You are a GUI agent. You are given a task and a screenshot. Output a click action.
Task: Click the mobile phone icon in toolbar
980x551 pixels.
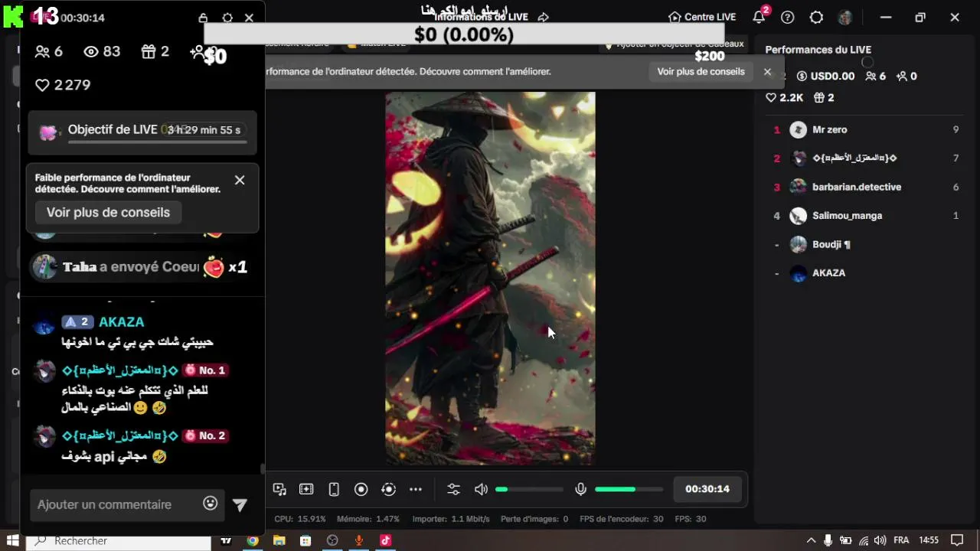pyautogui.click(x=334, y=489)
